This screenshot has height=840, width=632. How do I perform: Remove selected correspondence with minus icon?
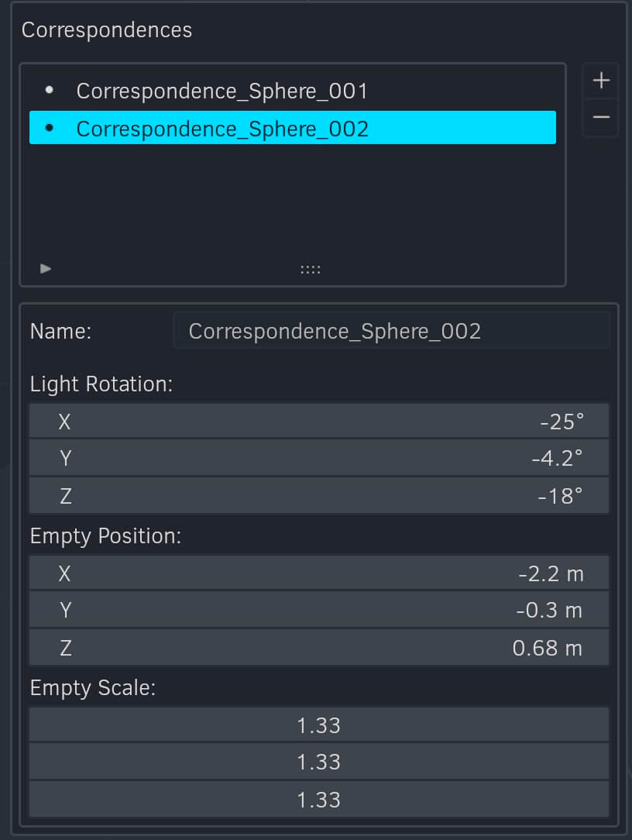tap(601, 117)
